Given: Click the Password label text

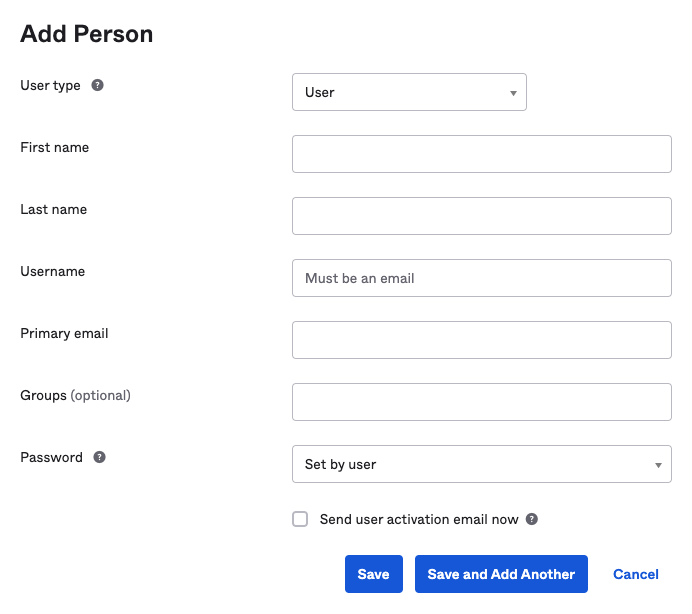Looking at the screenshot, I should 51,457.
